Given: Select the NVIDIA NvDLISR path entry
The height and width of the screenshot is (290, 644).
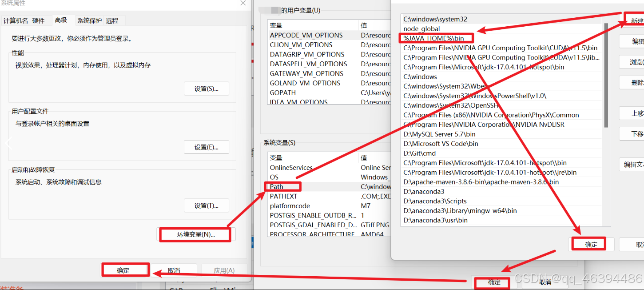Looking at the screenshot, I should [x=502, y=125].
